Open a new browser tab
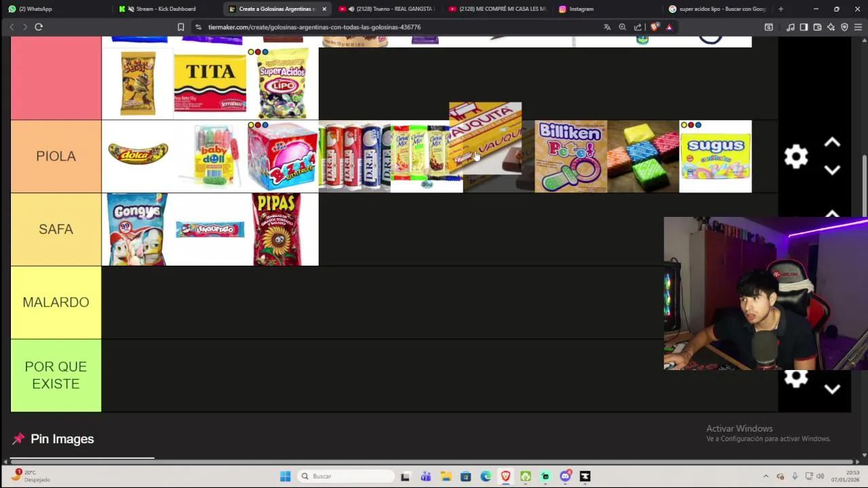The width and height of the screenshot is (868, 488). [x=781, y=9]
